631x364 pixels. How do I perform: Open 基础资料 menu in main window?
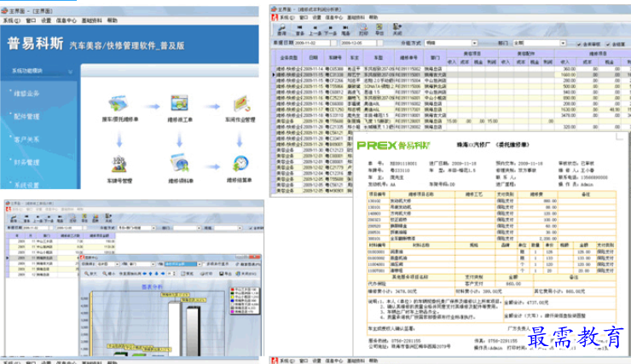(x=92, y=20)
